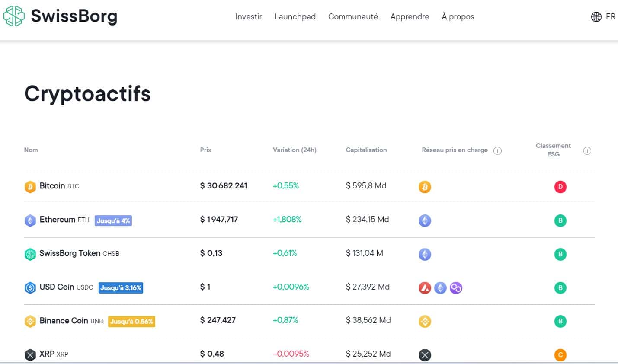Screen dimensions: 618x364
Task: Open the language selector globe icon
Action: coord(596,17)
